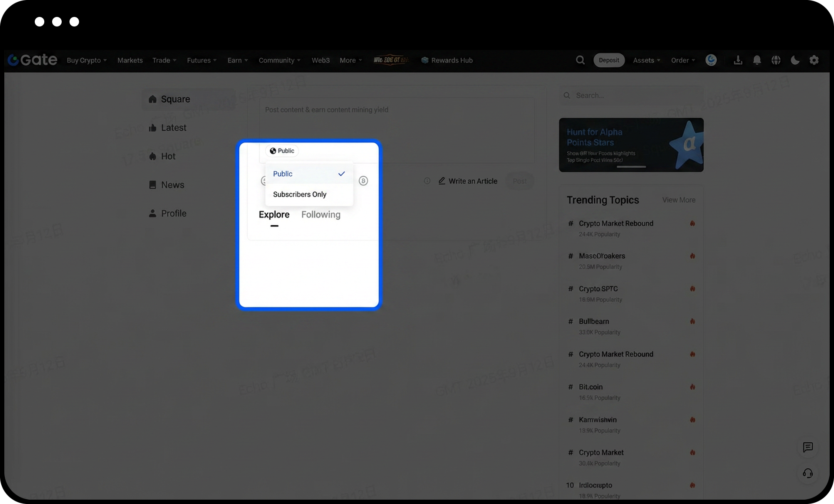834x504 pixels.
Task: Toggle dark mode moon icon
Action: pyautogui.click(x=795, y=60)
